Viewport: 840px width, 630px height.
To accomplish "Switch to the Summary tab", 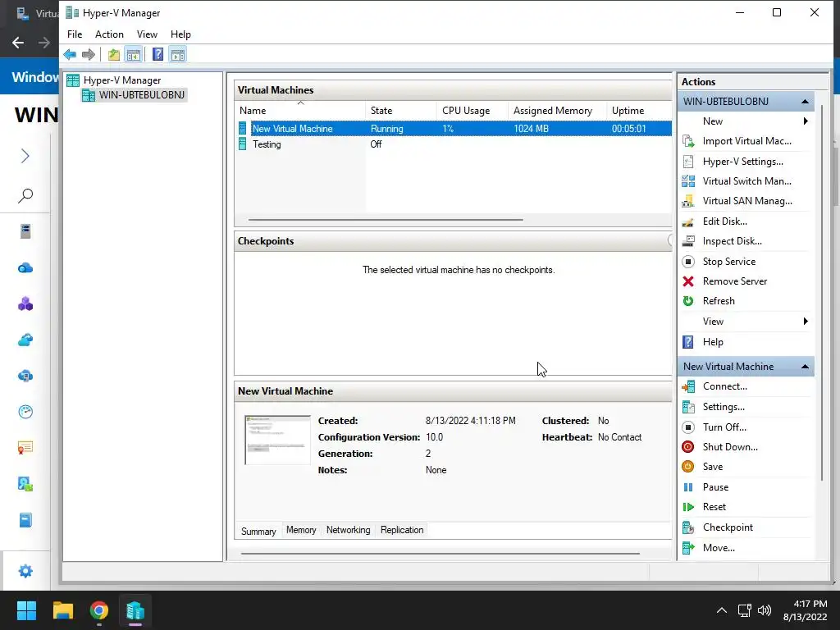I will click(258, 531).
